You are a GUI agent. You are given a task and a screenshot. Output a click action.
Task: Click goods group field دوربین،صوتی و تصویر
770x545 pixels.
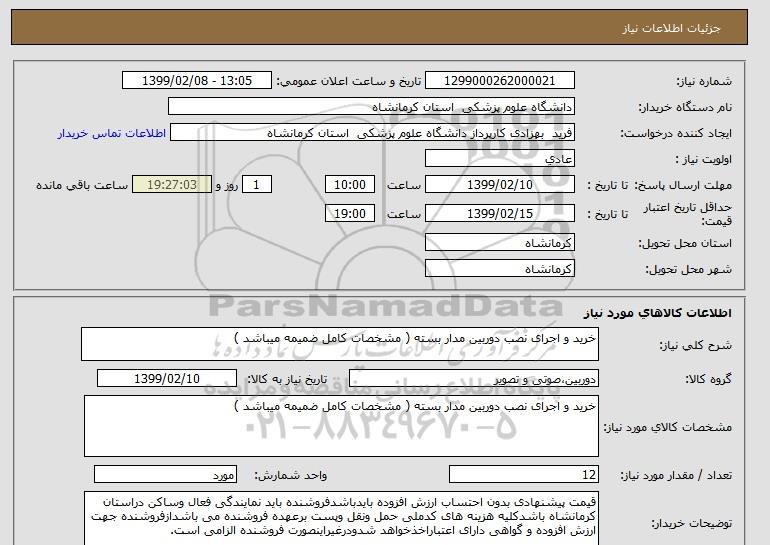click(473, 379)
